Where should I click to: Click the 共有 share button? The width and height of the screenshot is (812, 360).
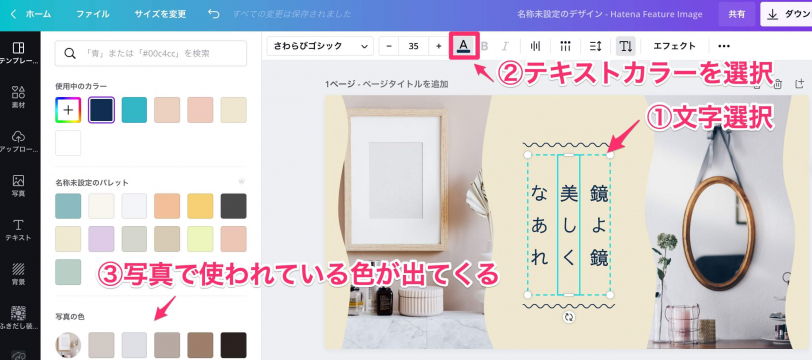[x=736, y=14]
